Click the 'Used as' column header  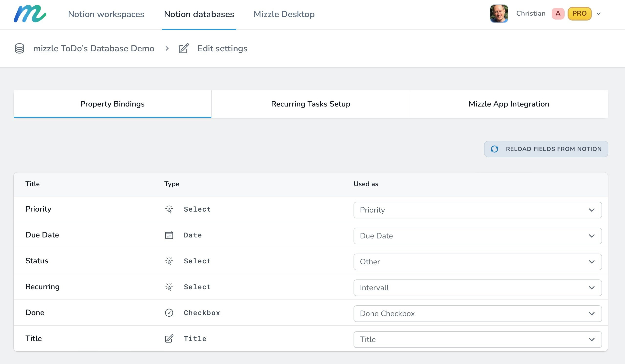click(x=366, y=184)
